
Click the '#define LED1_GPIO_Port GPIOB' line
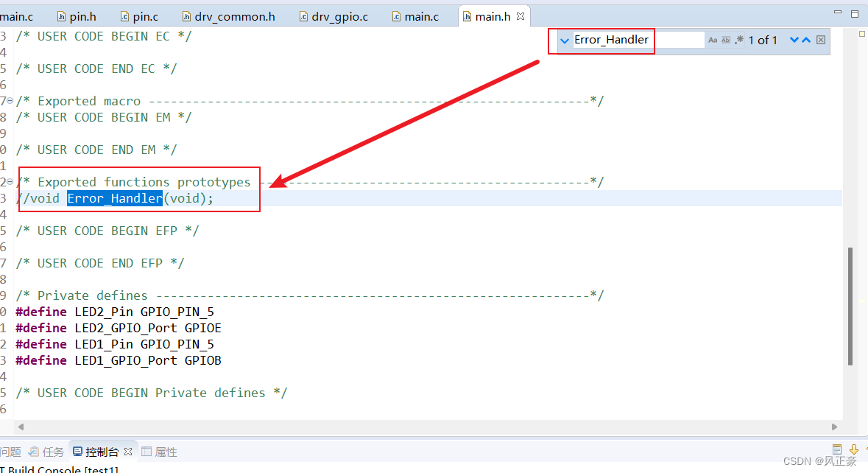tap(119, 360)
